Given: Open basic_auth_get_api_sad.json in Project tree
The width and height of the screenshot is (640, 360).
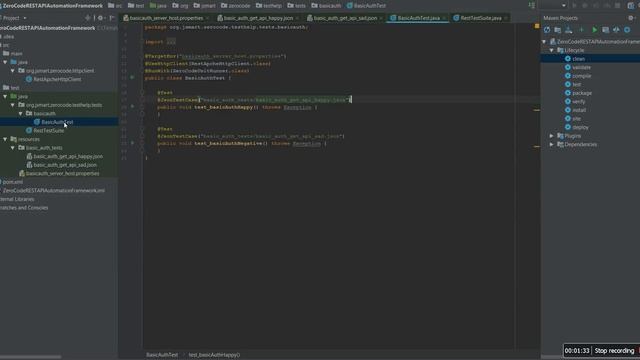Looking at the screenshot, I should tap(65, 165).
